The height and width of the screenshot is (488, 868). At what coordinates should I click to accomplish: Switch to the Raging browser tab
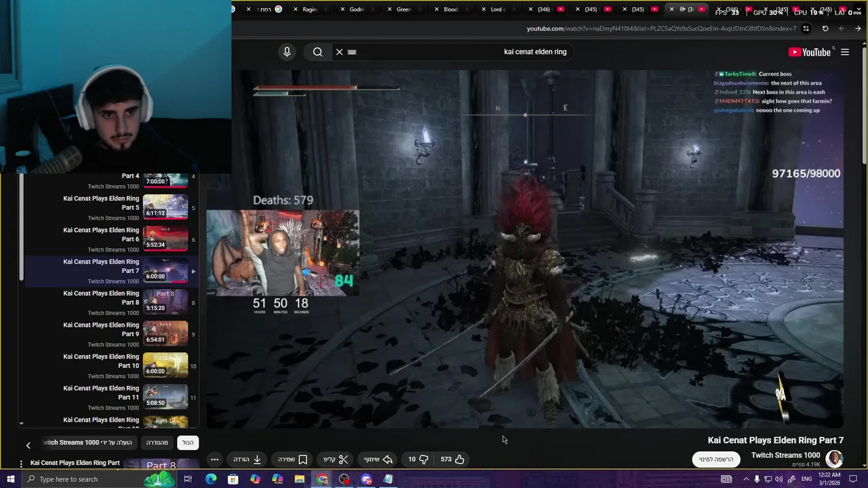[x=310, y=9]
